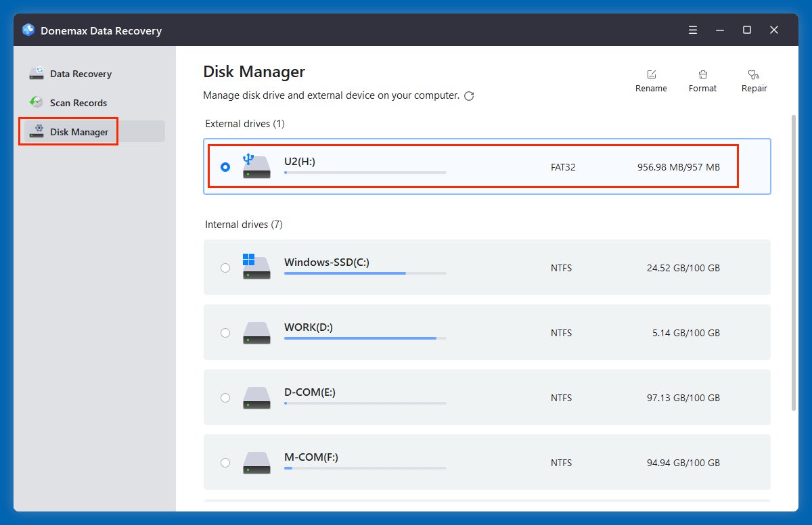Open the hamburger menu
The width and height of the screenshot is (812, 525).
tap(692, 30)
